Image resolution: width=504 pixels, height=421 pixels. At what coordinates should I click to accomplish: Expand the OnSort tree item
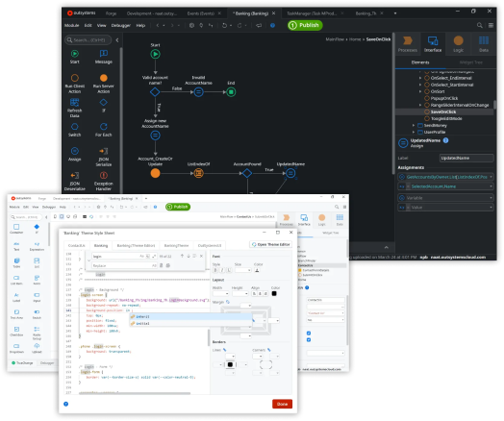click(420, 91)
